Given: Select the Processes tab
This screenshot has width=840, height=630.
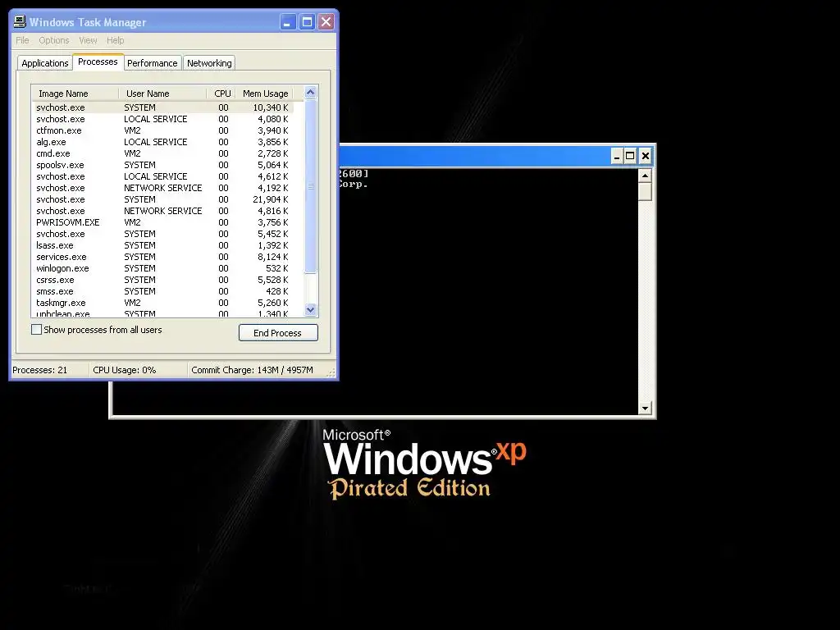Looking at the screenshot, I should coord(98,62).
